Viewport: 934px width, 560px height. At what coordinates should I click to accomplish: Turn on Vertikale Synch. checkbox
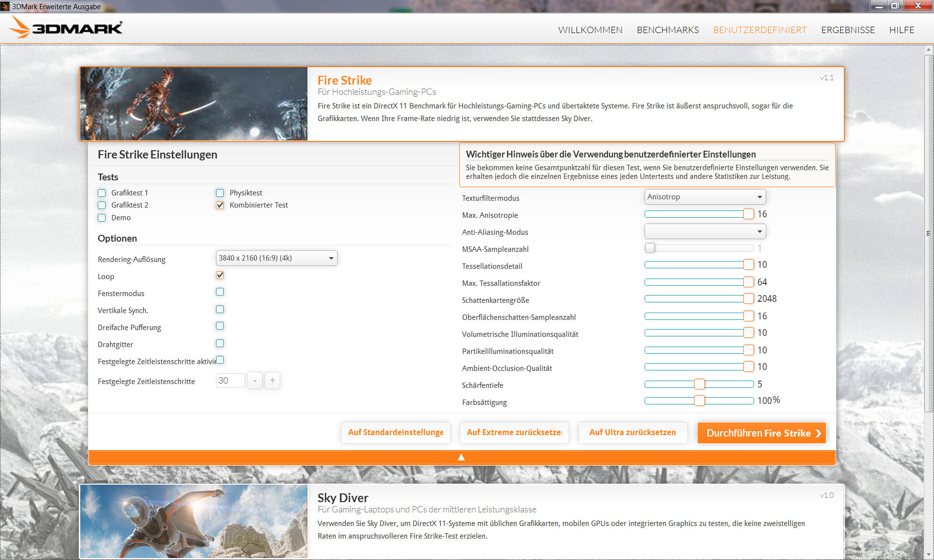pyautogui.click(x=220, y=309)
